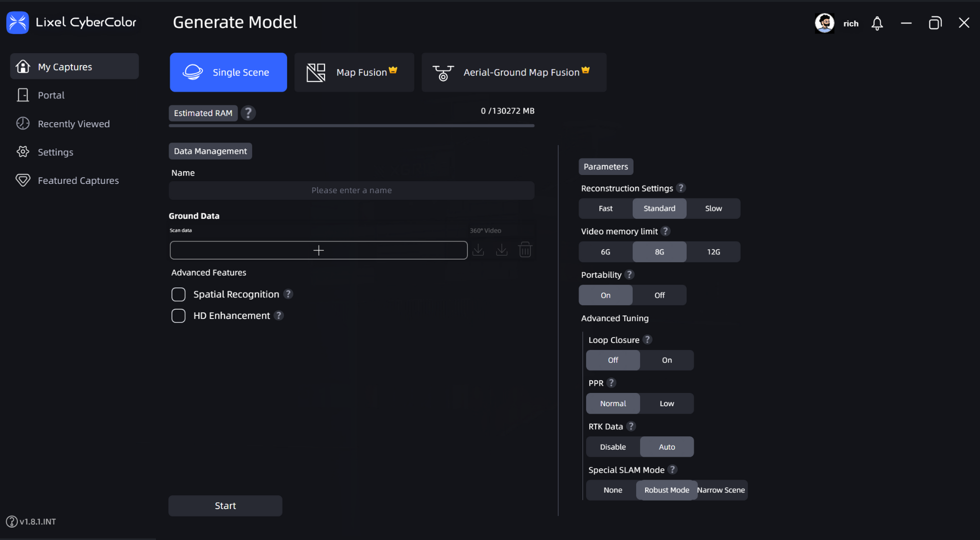Enable the Spatial Recognition checkbox
This screenshot has height=540, width=980.
pyautogui.click(x=178, y=294)
